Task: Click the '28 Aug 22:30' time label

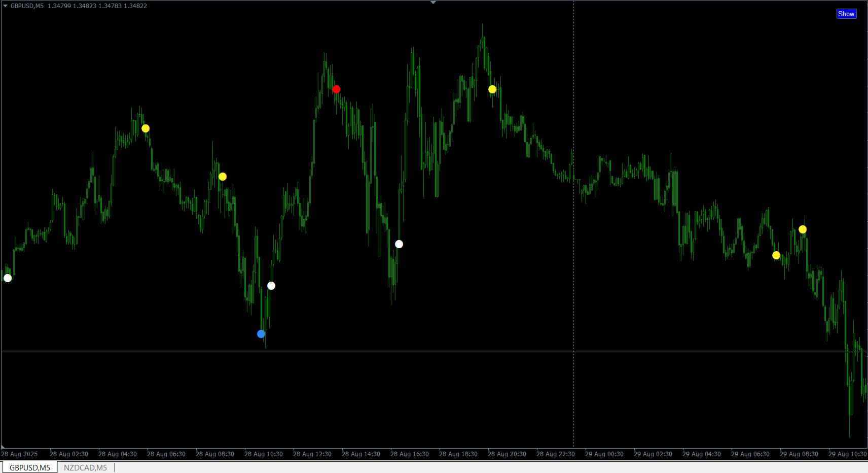Action: (x=556, y=454)
